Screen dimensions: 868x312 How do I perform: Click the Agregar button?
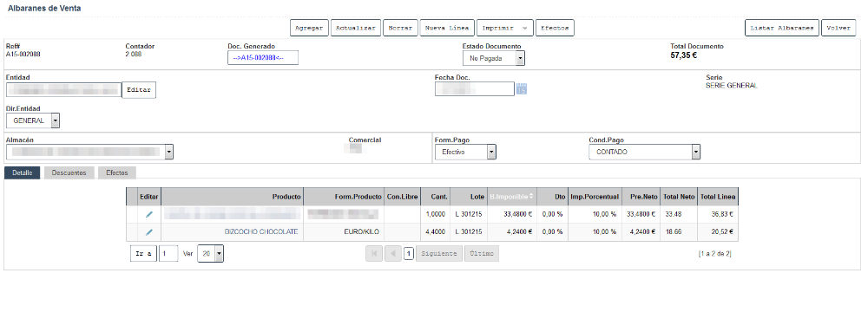coord(309,29)
